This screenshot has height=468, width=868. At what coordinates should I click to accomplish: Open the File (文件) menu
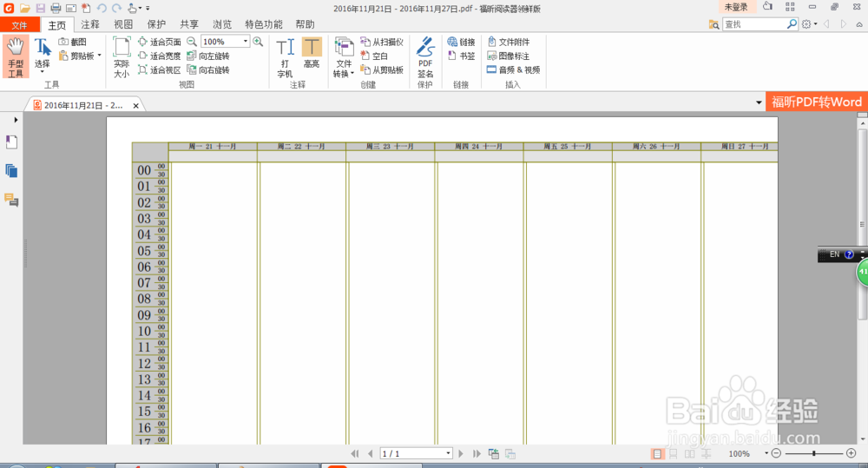click(x=19, y=25)
